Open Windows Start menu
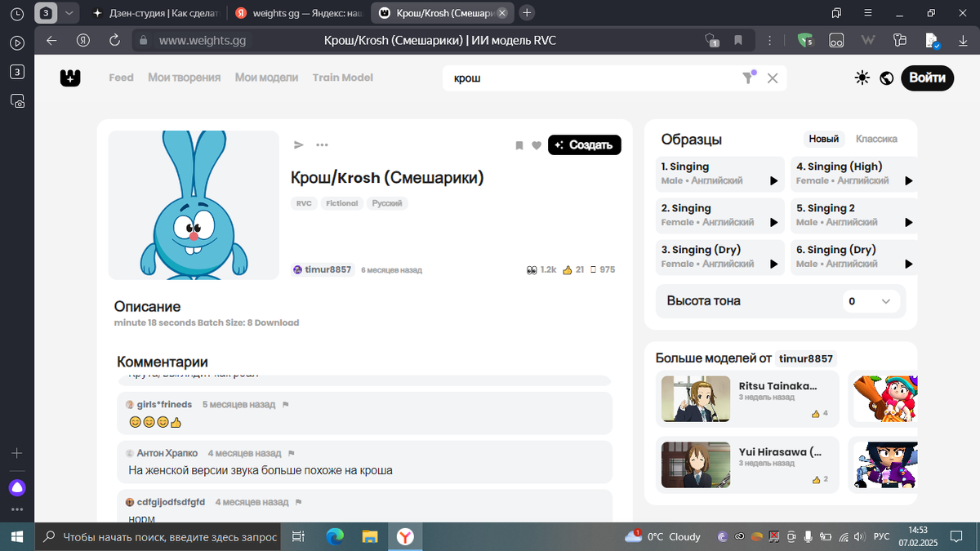 pos(17,536)
